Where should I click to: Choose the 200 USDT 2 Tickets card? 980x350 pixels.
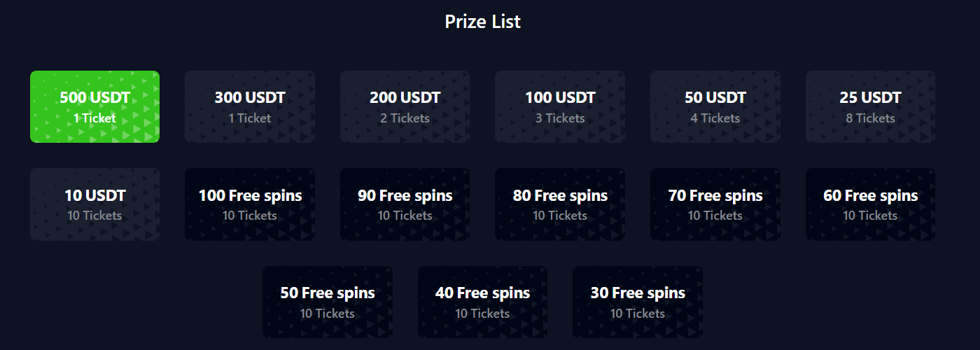point(405,106)
